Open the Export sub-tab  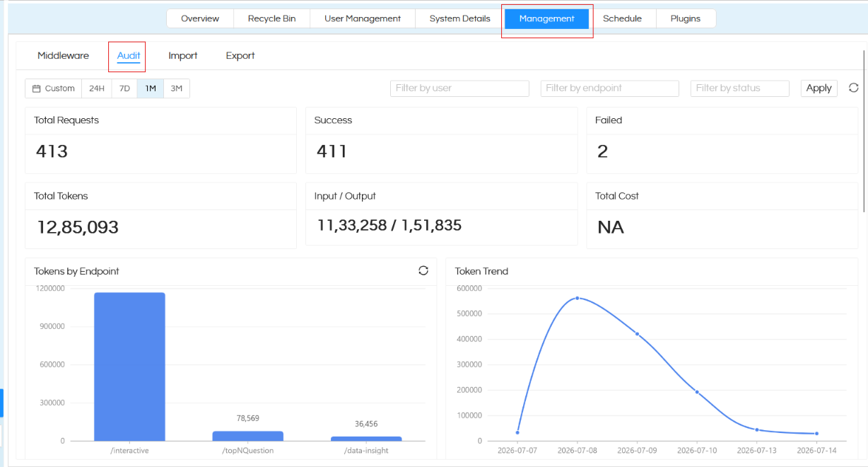coord(240,56)
